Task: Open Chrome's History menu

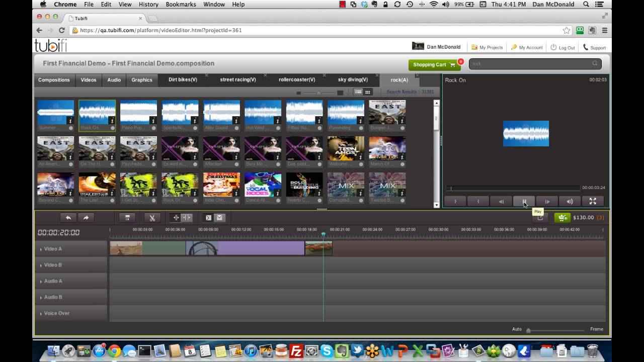Action: click(x=148, y=4)
